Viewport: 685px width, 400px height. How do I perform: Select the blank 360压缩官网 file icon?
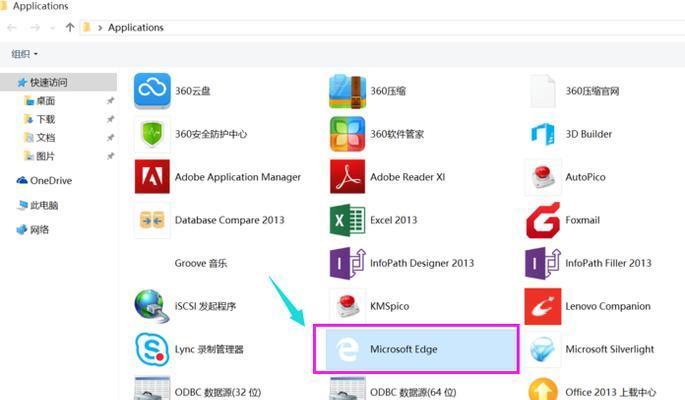(x=543, y=91)
